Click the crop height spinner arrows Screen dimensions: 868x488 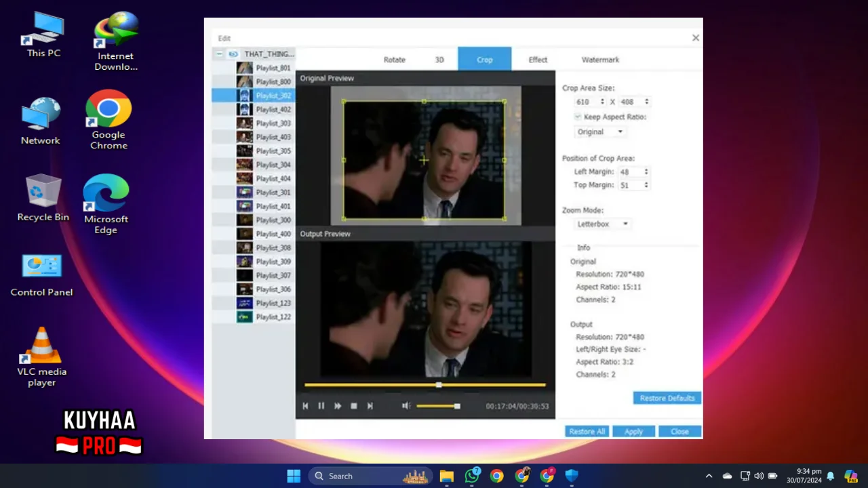(x=646, y=102)
